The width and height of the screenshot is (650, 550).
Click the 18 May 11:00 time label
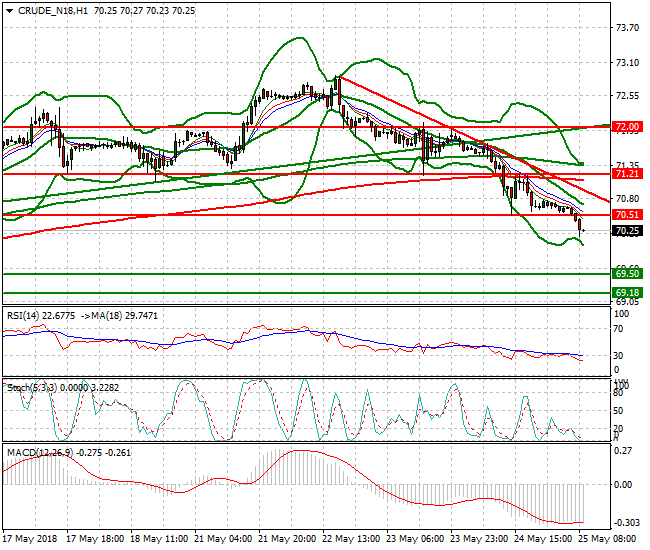coord(159,539)
